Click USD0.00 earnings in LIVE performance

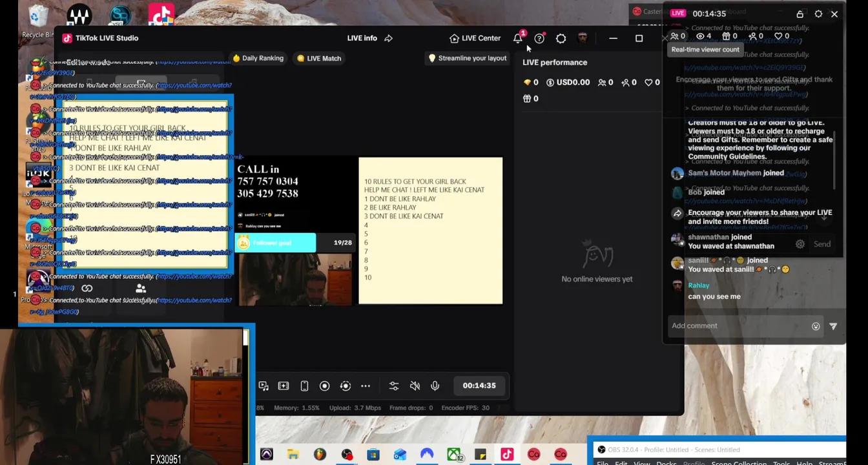click(x=568, y=82)
